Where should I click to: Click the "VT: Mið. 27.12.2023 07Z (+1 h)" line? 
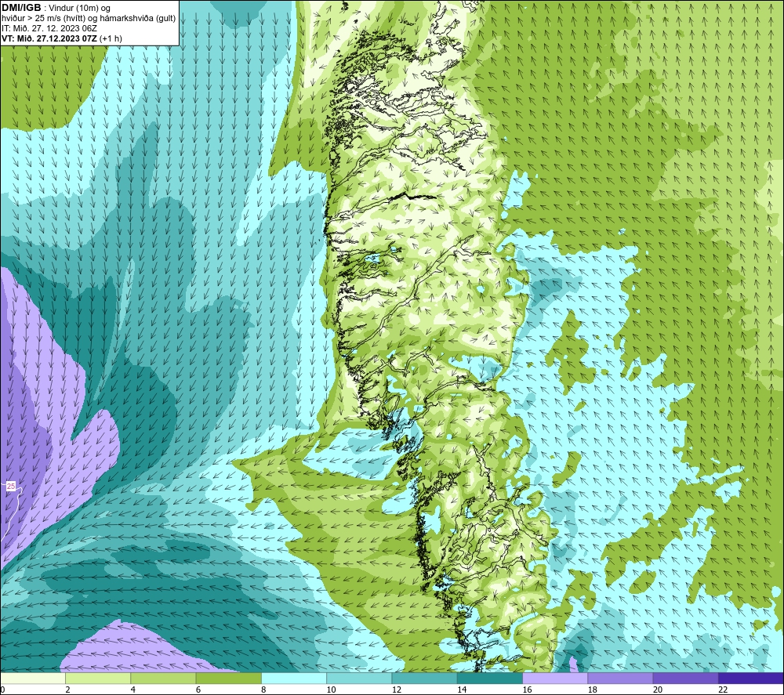point(61,38)
